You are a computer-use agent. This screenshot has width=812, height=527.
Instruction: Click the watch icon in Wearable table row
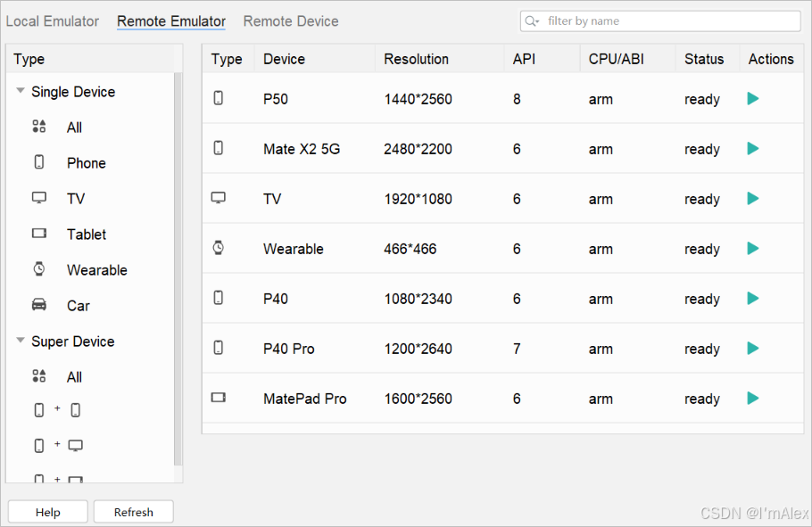click(219, 248)
